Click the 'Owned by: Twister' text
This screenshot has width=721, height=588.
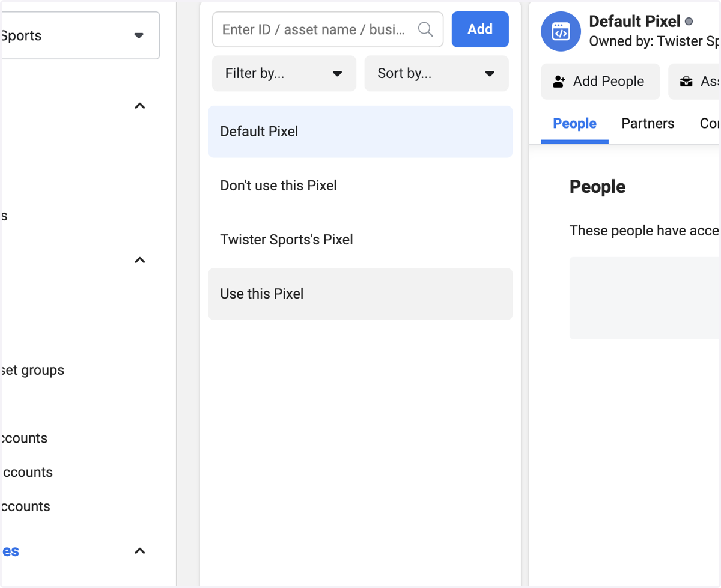(654, 41)
